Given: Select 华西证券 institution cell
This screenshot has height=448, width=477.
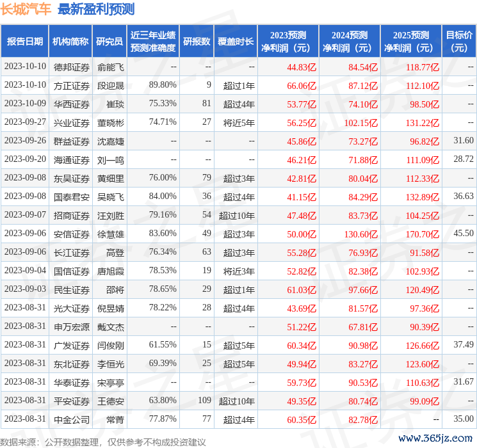Looking at the screenshot, I should (72, 104).
